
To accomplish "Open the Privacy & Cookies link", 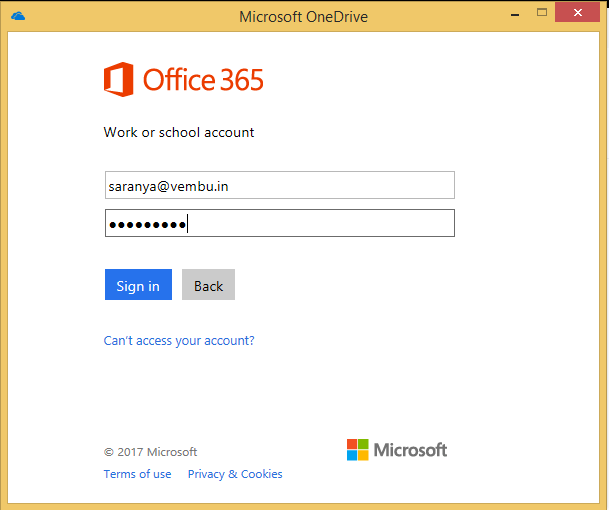I will tap(235, 474).
